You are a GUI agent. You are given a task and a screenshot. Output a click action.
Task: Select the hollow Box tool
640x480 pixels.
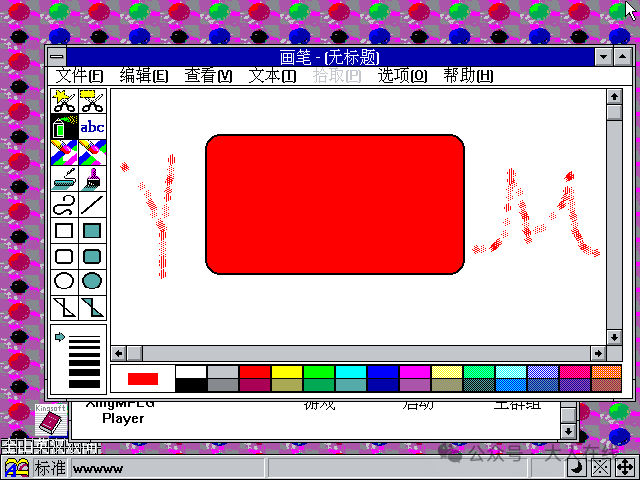(64, 231)
